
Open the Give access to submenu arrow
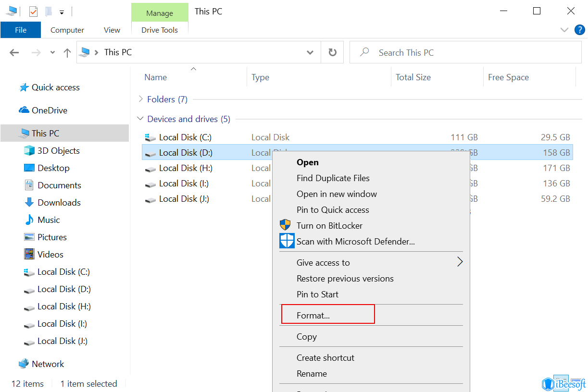pos(460,262)
